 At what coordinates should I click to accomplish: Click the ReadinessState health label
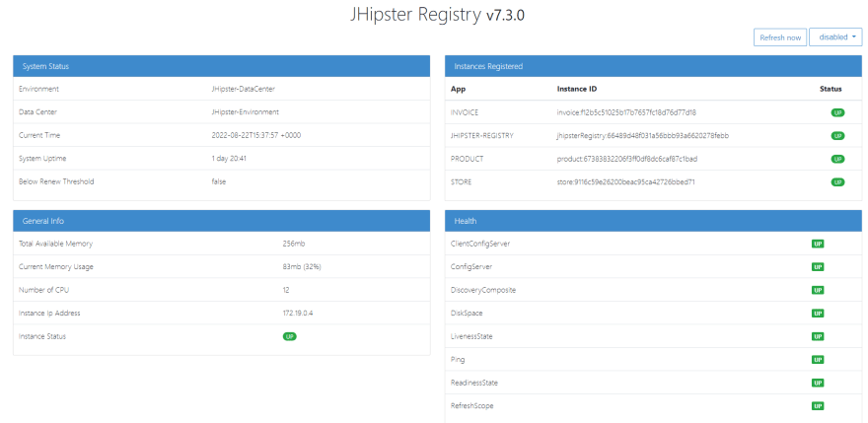coord(473,384)
